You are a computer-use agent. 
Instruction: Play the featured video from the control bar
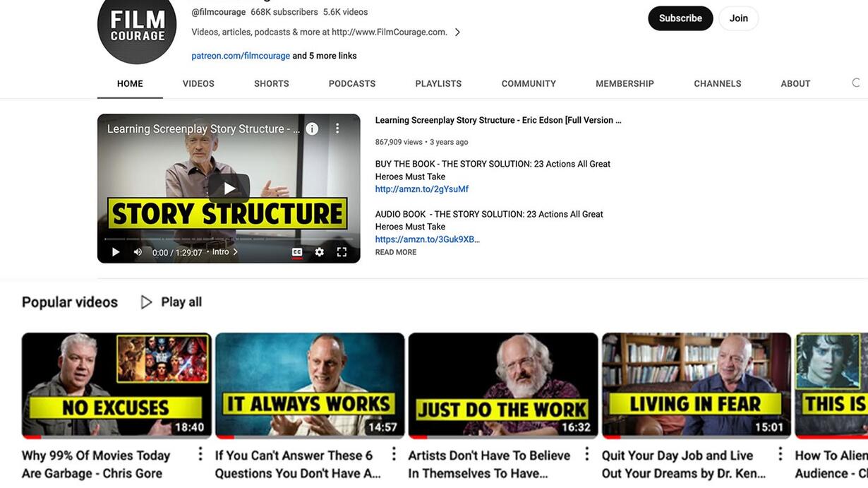click(116, 252)
